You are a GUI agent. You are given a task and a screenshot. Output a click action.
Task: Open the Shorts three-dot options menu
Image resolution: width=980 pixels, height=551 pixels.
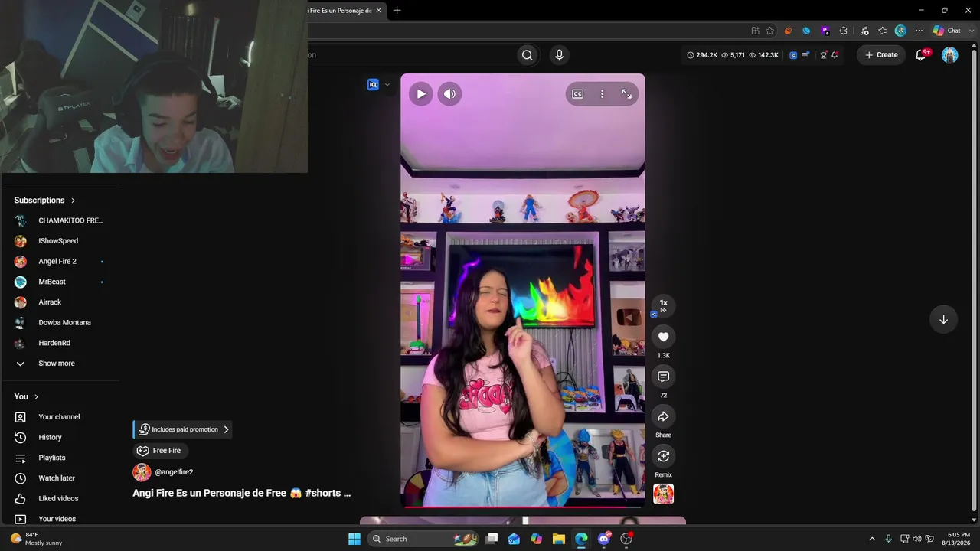click(603, 94)
